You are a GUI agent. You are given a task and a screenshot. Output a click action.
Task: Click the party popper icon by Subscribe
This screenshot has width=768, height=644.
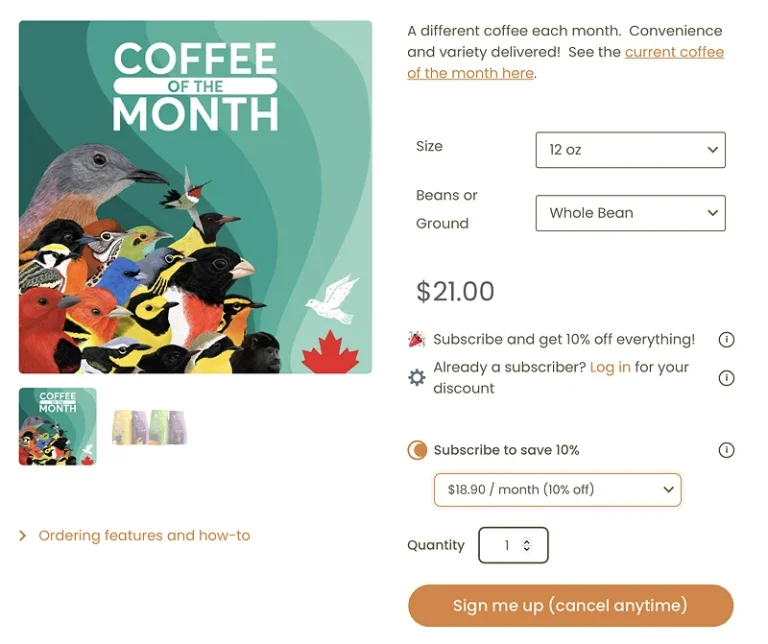tap(417, 340)
